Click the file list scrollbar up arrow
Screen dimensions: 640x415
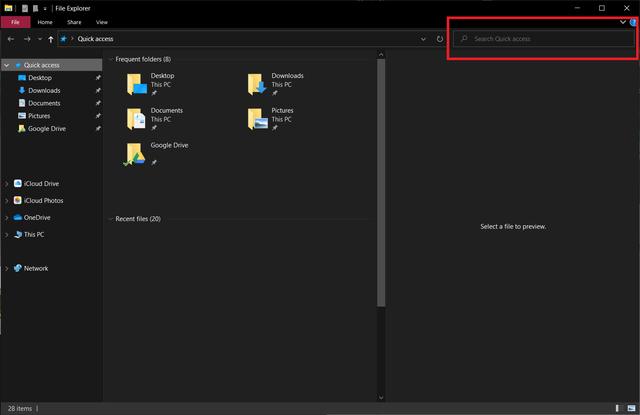381,54
